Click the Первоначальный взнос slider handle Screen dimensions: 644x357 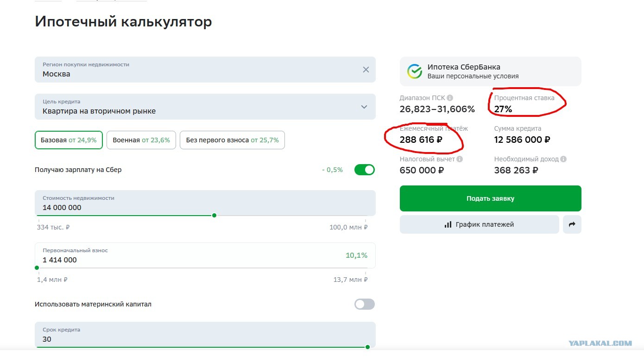[37, 268]
